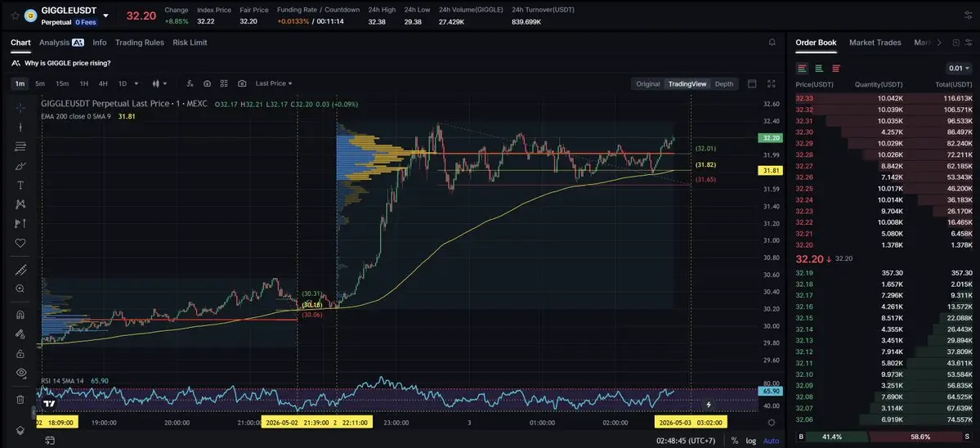Show bids-only order book view
The image size is (980, 448).
coord(819,68)
